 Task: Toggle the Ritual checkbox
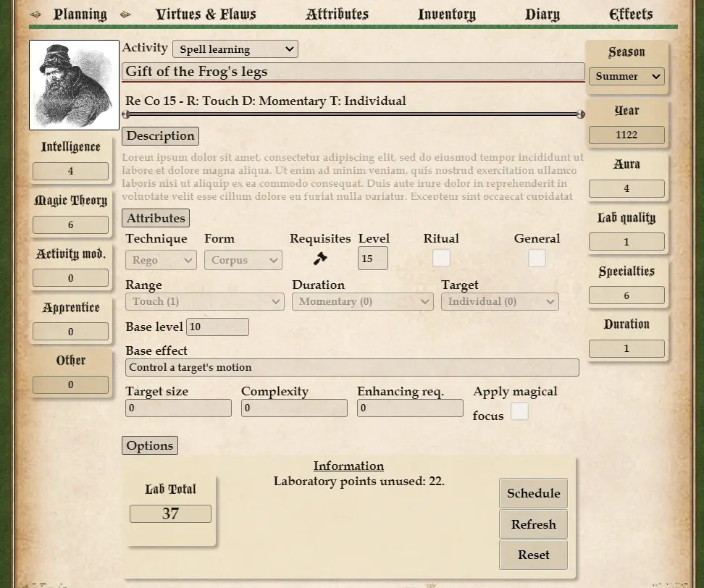(441, 259)
